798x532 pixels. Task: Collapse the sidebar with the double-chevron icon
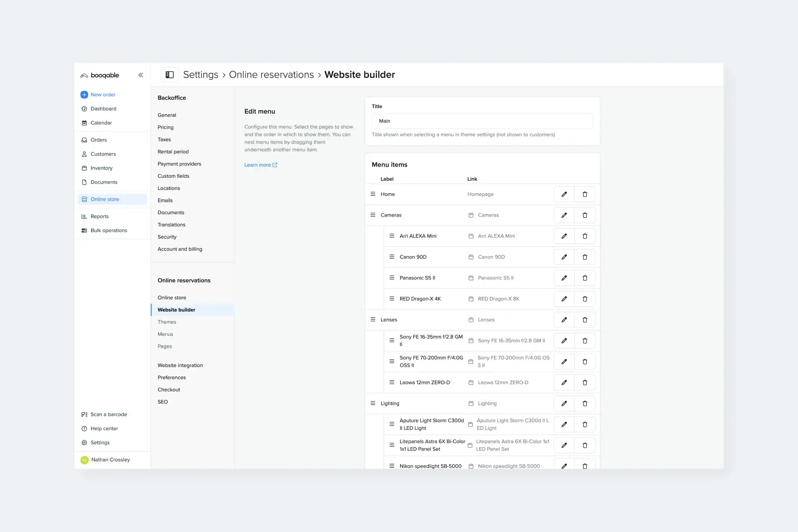(x=140, y=75)
